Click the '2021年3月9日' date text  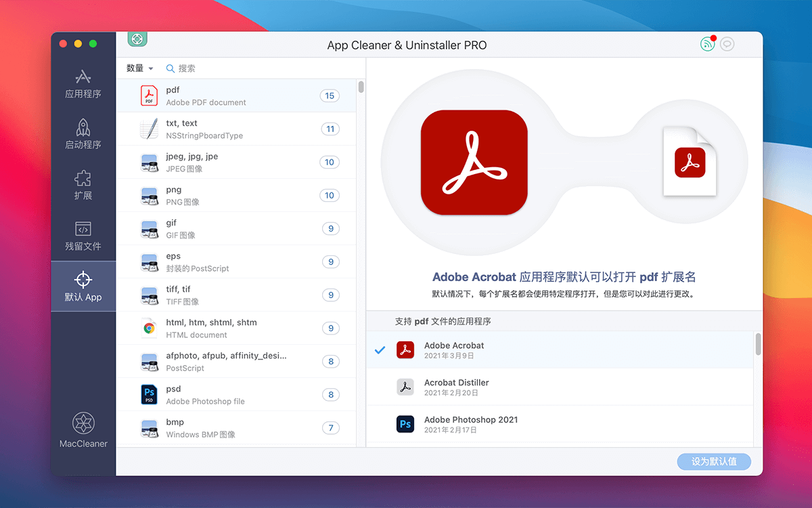449,356
